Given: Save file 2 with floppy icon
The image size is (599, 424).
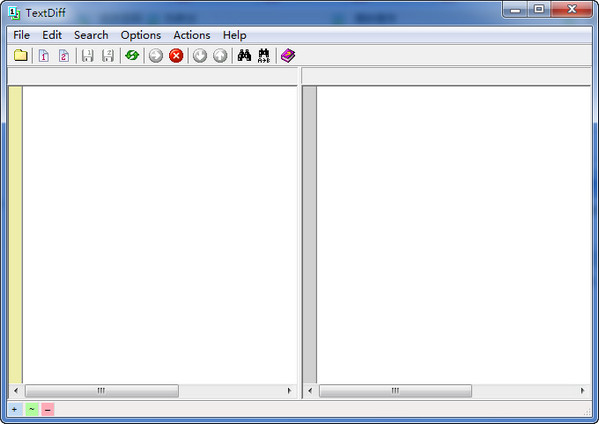Looking at the screenshot, I should (x=108, y=56).
